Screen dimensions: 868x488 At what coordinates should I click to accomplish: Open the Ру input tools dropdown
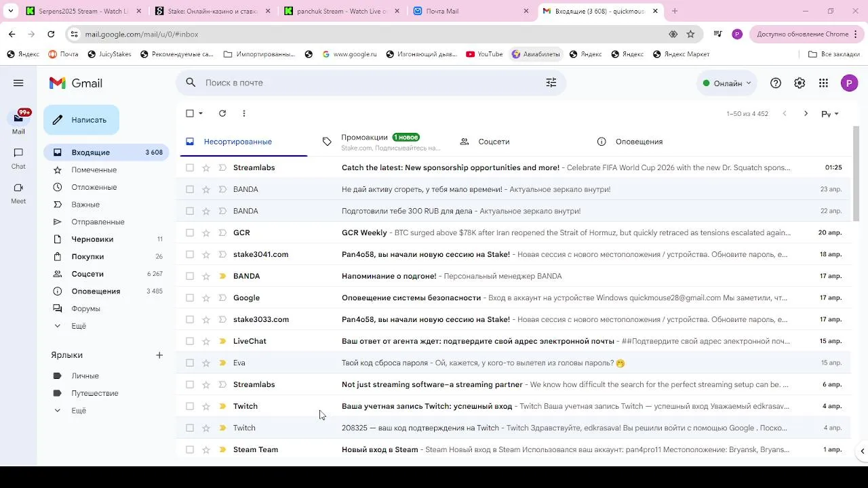(x=831, y=114)
